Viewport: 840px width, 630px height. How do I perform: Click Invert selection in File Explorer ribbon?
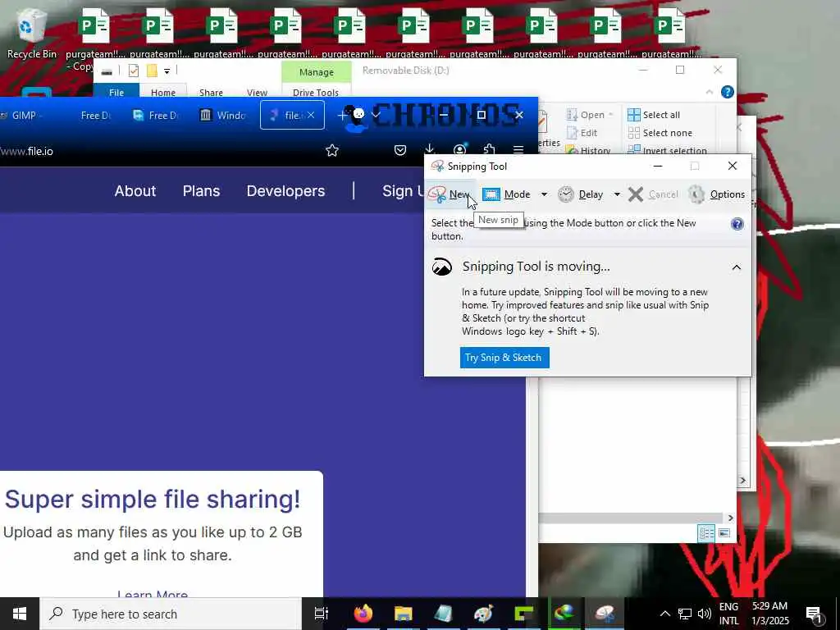tap(667, 150)
